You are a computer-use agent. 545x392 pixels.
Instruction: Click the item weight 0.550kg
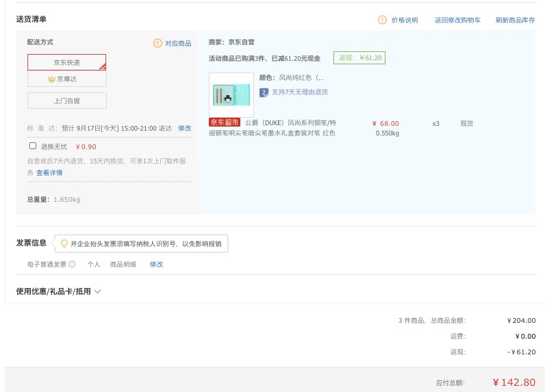388,133
